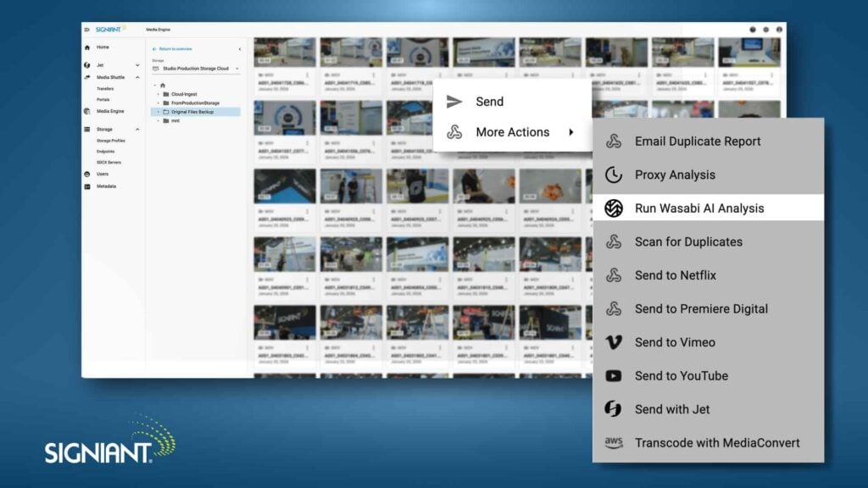Go to Home in the sidebar
The height and width of the screenshot is (488, 868).
pyautogui.click(x=103, y=47)
